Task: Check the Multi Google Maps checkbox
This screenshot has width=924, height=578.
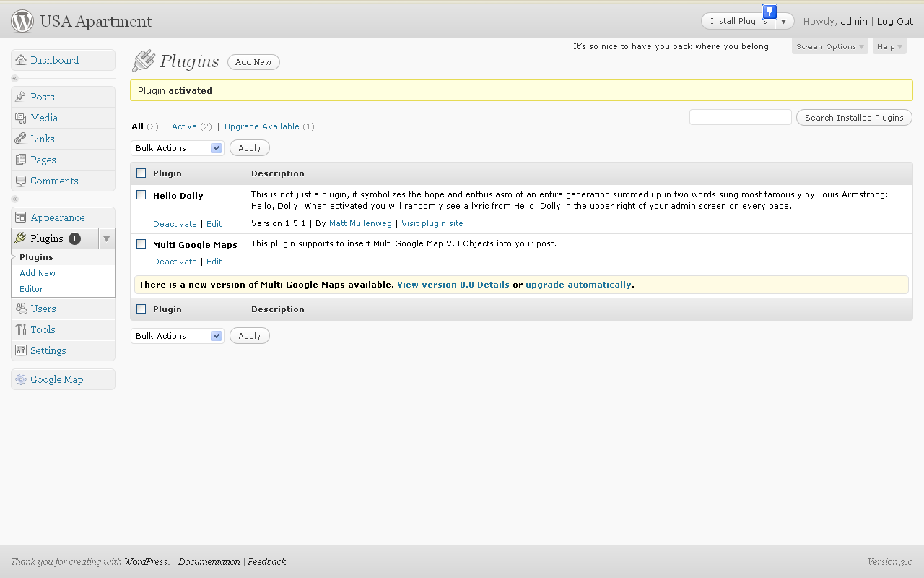Action: coord(141,244)
